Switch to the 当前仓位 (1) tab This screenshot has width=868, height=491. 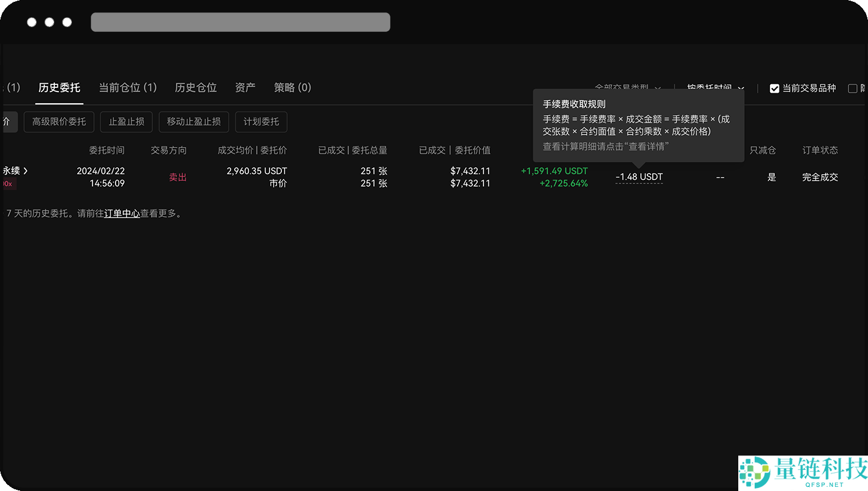click(126, 87)
